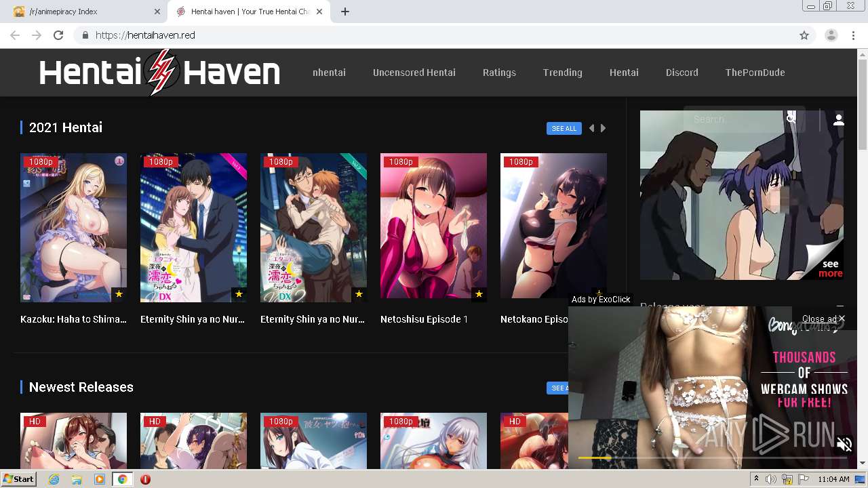Click the star on the Netoshisu Episode 1 card

(479, 294)
